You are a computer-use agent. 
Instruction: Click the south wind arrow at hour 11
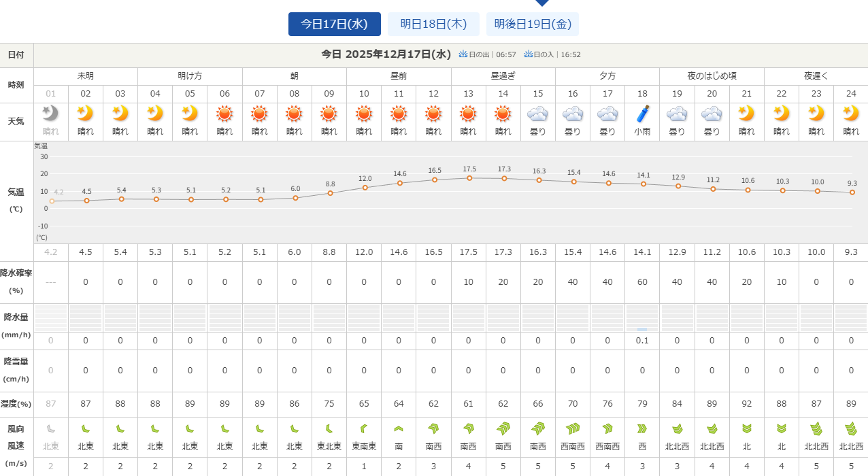(399, 428)
